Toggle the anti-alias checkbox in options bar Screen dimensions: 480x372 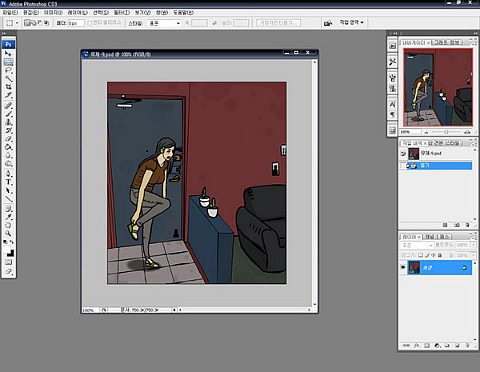point(89,23)
